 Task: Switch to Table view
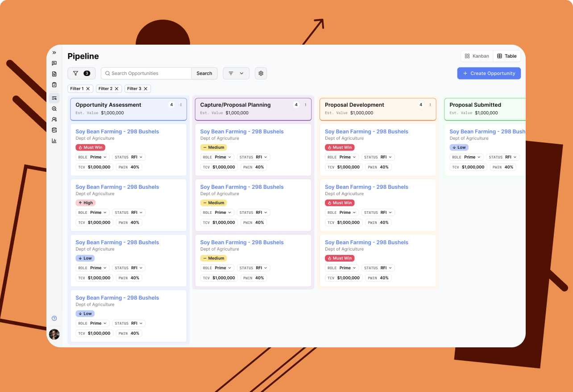tap(507, 56)
